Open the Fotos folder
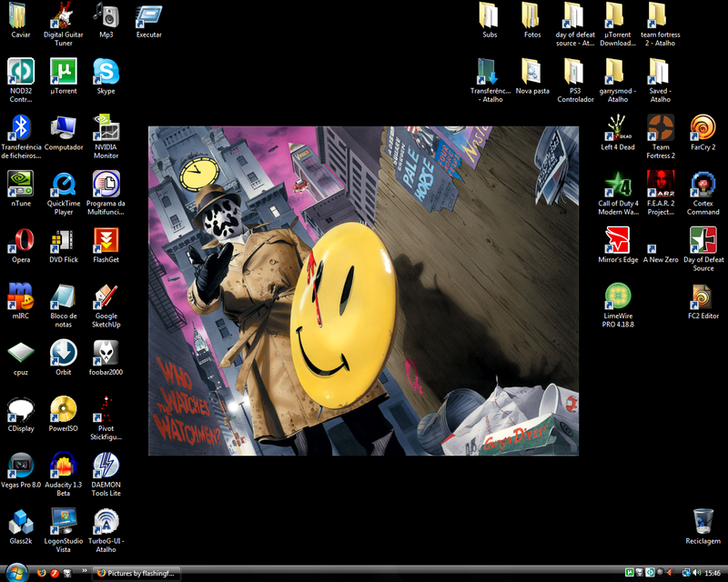The image size is (728, 582). coord(532,16)
